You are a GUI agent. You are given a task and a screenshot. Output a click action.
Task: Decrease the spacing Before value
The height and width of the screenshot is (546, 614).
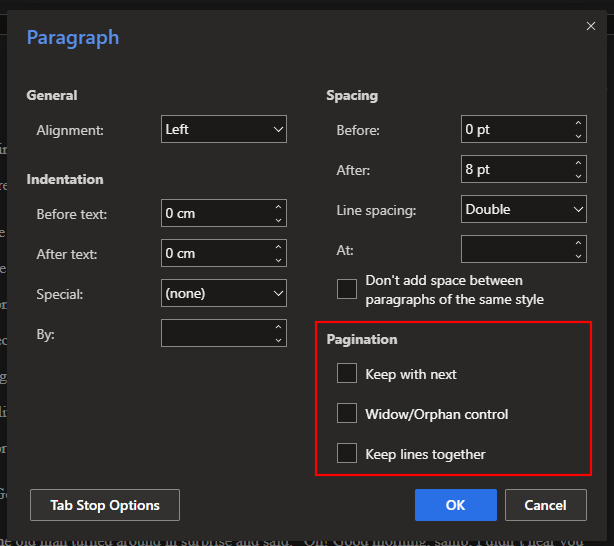pyautogui.click(x=578, y=136)
